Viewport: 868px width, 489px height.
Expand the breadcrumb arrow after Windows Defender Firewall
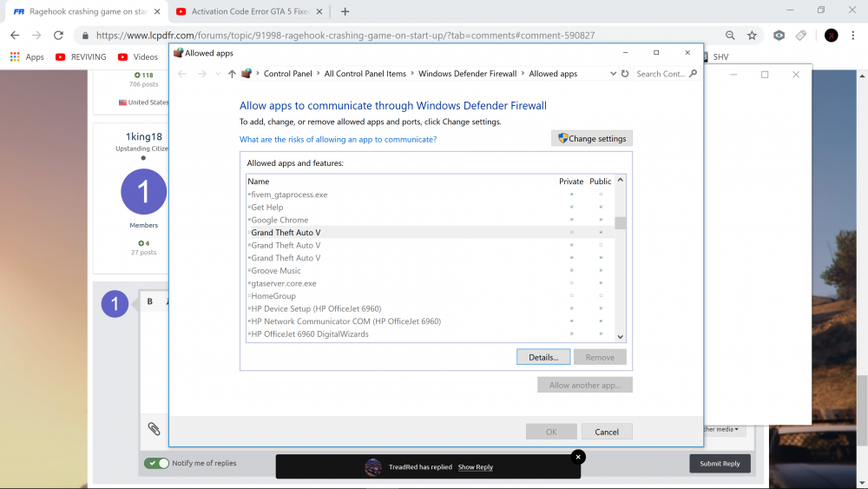point(523,74)
